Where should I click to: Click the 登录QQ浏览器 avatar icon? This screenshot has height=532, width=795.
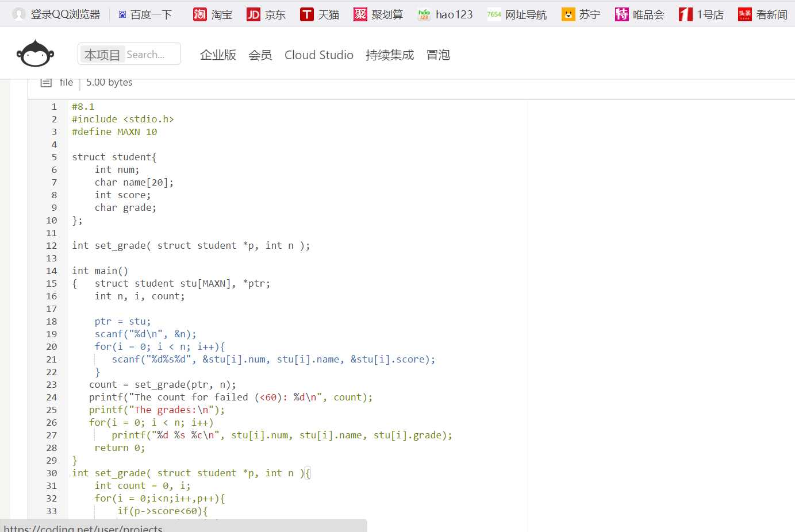19,14
